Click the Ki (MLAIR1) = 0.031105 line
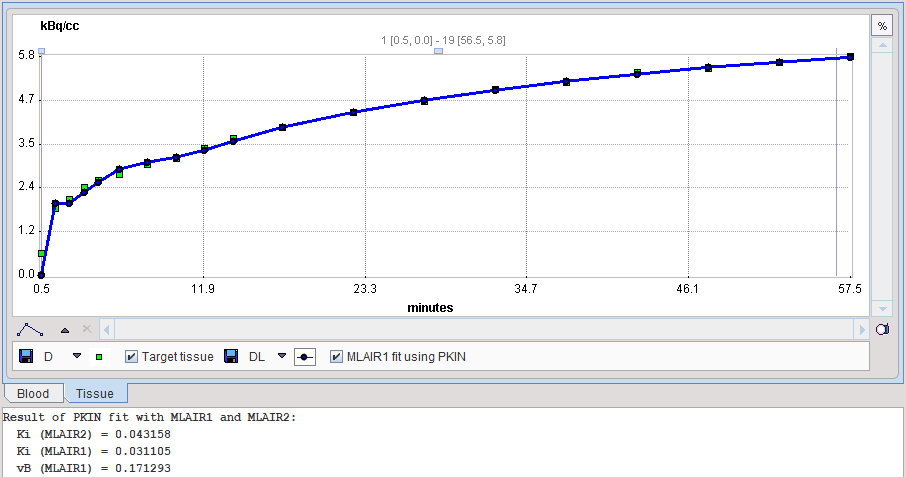 [x=94, y=451]
